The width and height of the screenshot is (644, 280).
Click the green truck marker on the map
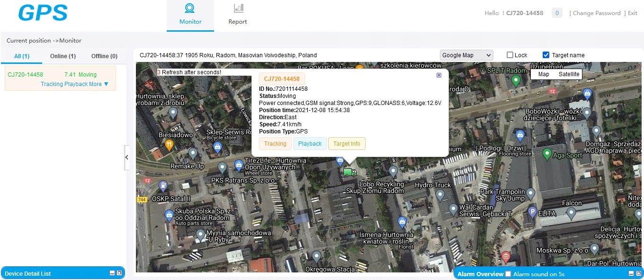[349, 173]
